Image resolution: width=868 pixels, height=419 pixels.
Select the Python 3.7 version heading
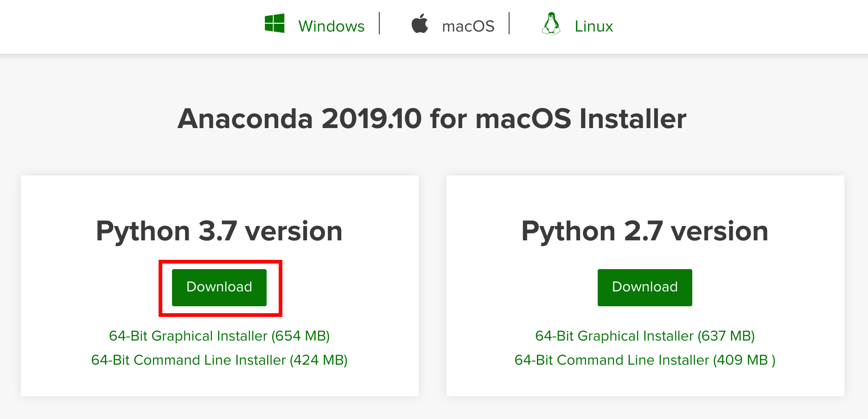click(219, 231)
